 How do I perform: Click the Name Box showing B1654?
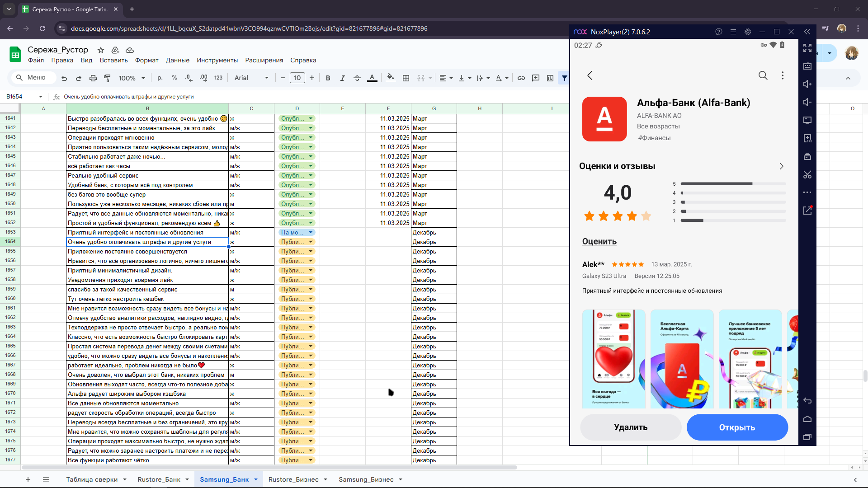[x=24, y=96]
